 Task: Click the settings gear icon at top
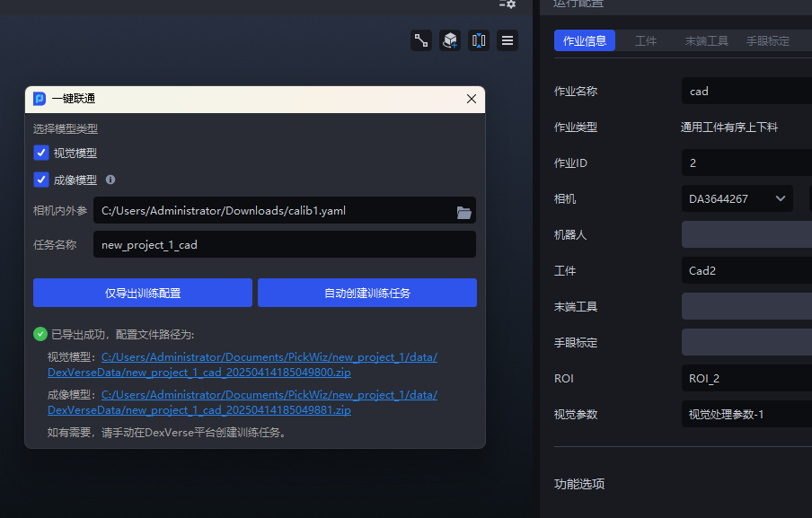[x=507, y=4]
